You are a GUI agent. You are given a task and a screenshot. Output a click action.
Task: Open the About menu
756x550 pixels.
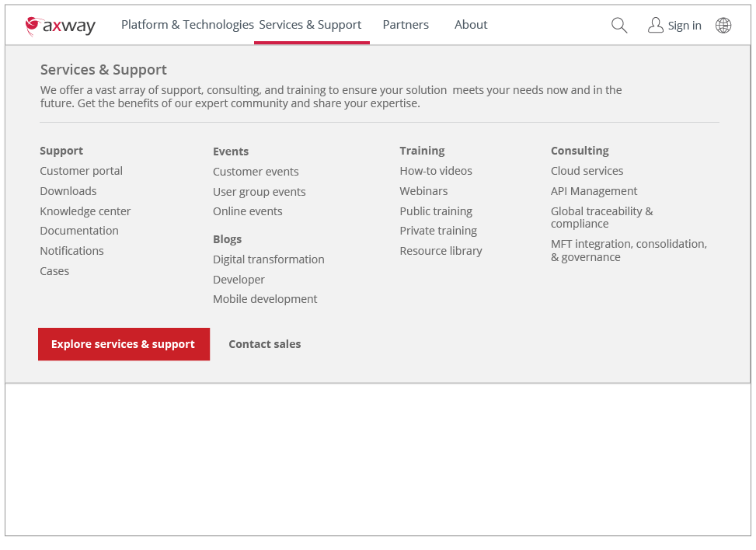[471, 25]
